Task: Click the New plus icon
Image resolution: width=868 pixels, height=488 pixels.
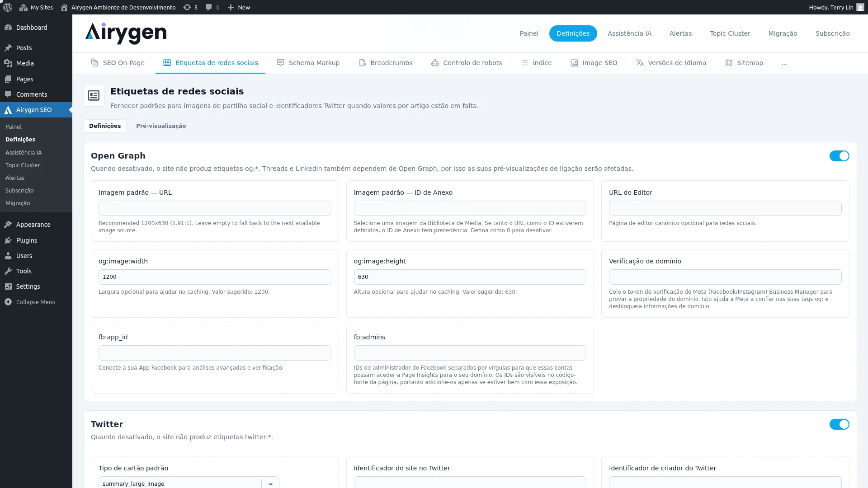Action: point(231,7)
